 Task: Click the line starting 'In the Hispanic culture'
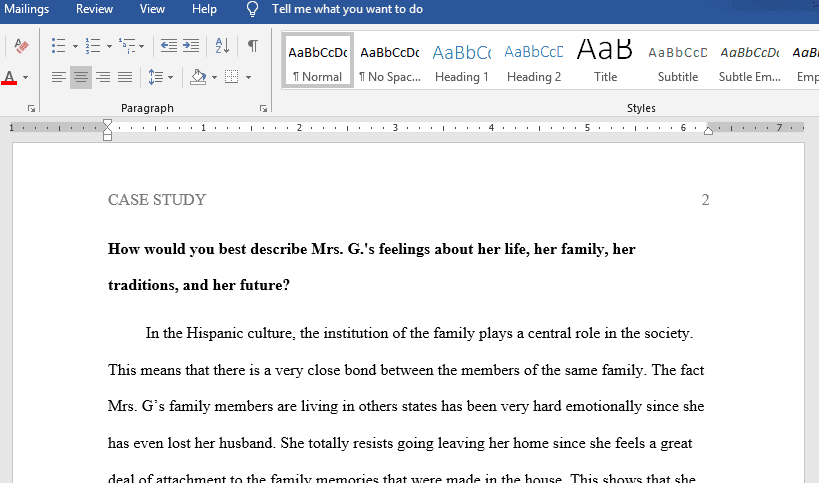(419, 333)
